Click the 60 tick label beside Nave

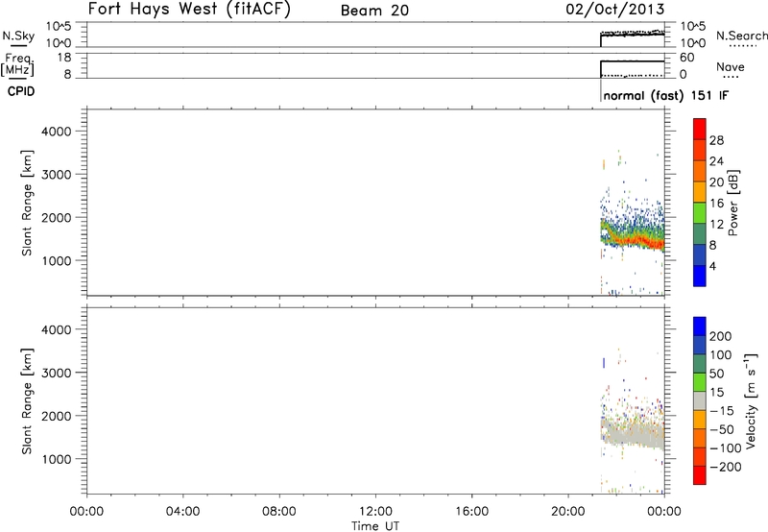[686, 58]
